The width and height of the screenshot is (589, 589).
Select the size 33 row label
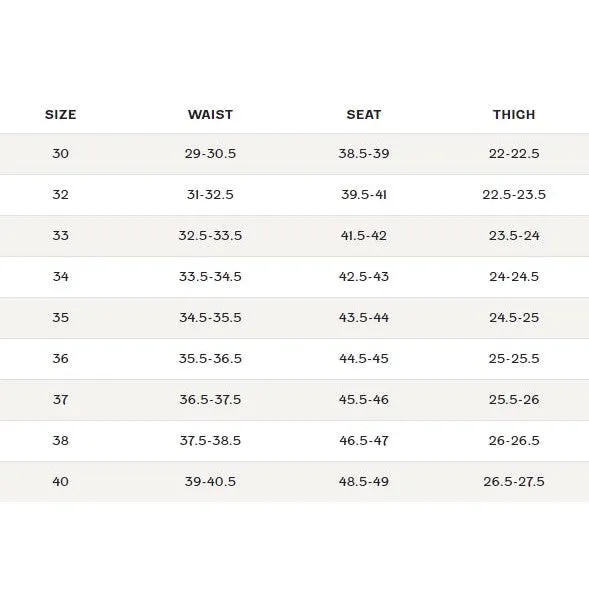[60, 236]
